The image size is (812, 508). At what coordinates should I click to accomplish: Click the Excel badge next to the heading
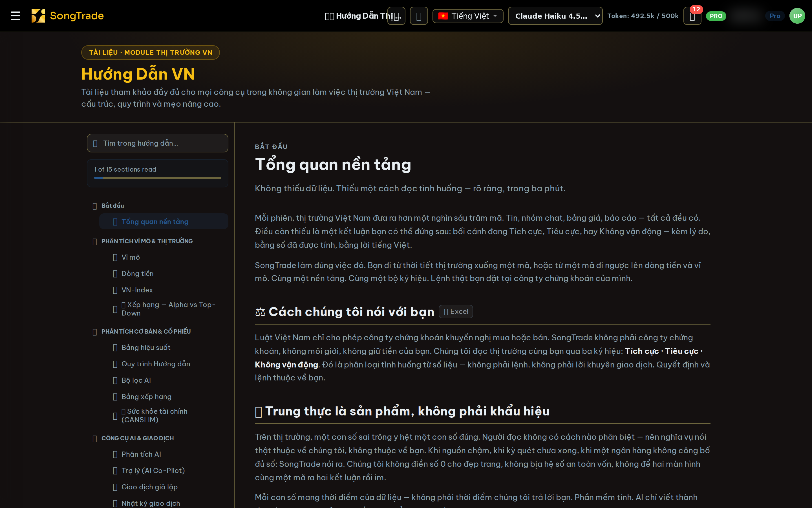click(x=456, y=312)
